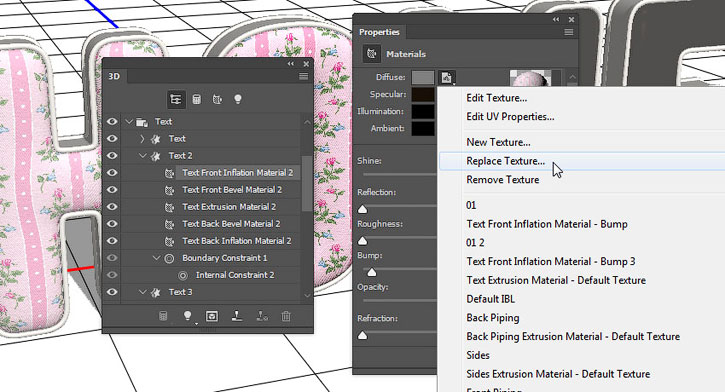This screenshot has width=725, height=392.
Task: Open the Properties panel flyout menu
Action: click(x=569, y=32)
